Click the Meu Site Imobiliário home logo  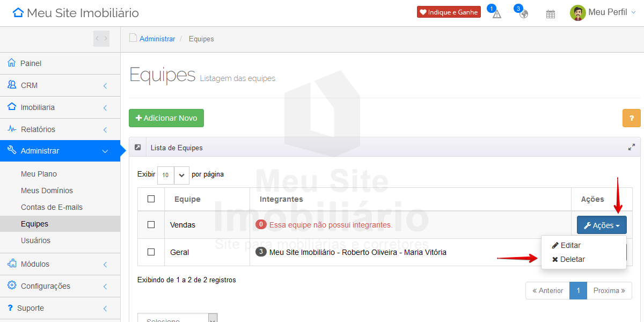[76, 13]
